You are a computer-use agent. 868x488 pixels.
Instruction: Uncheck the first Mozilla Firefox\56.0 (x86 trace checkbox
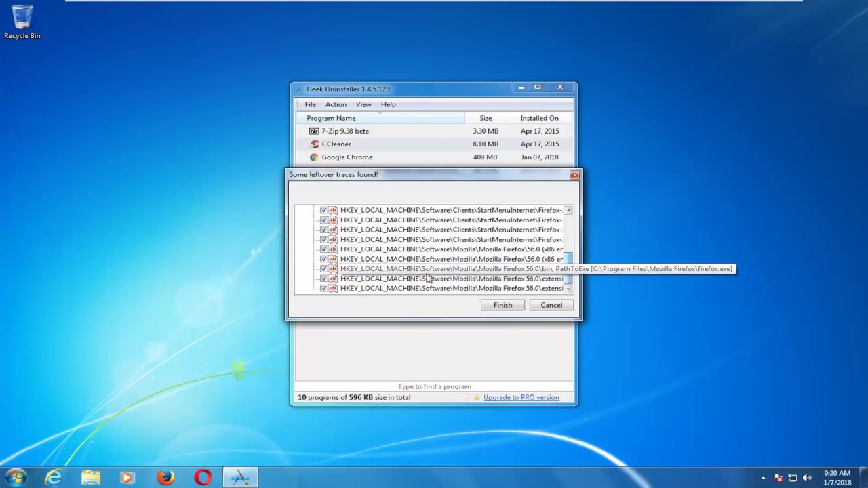point(323,249)
